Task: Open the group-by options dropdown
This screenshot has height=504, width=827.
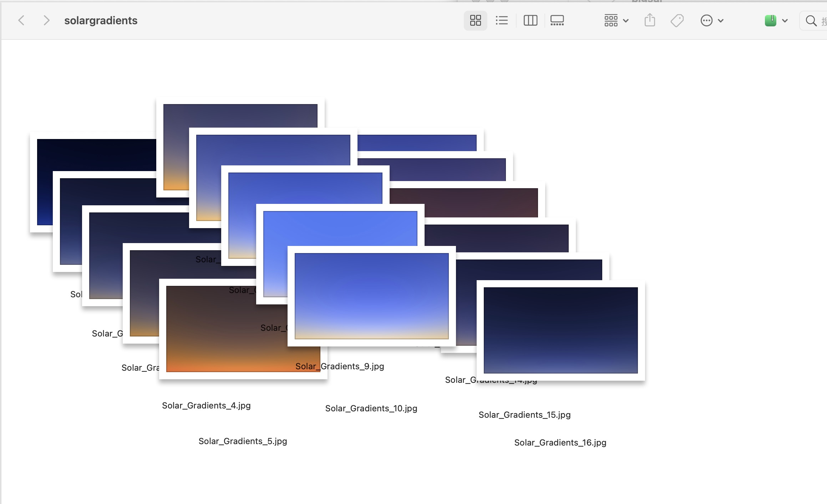Action: coord(616,20)
